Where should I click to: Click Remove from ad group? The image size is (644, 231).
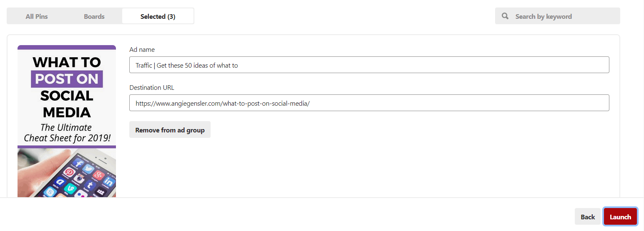(170, 129)
